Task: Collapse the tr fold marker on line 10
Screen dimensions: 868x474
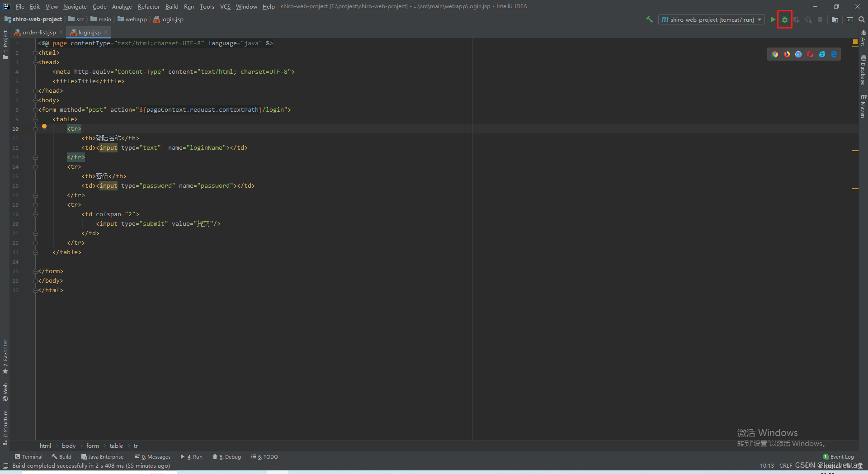Action: pos(35,129)
